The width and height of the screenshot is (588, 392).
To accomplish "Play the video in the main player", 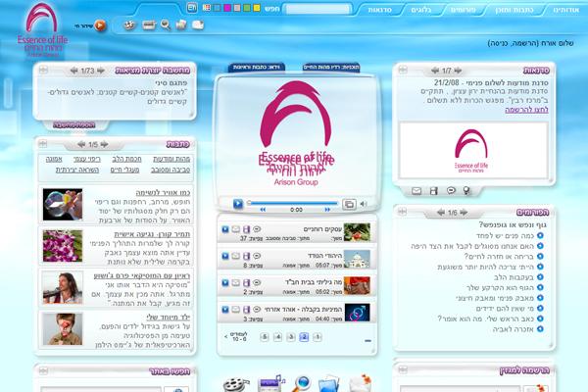I will (238, 204).
